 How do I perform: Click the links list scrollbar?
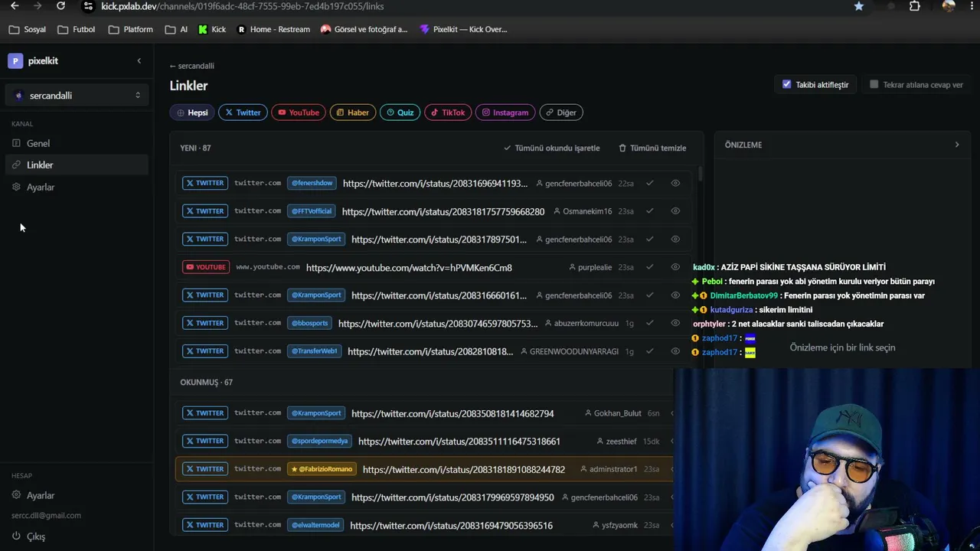700,174
